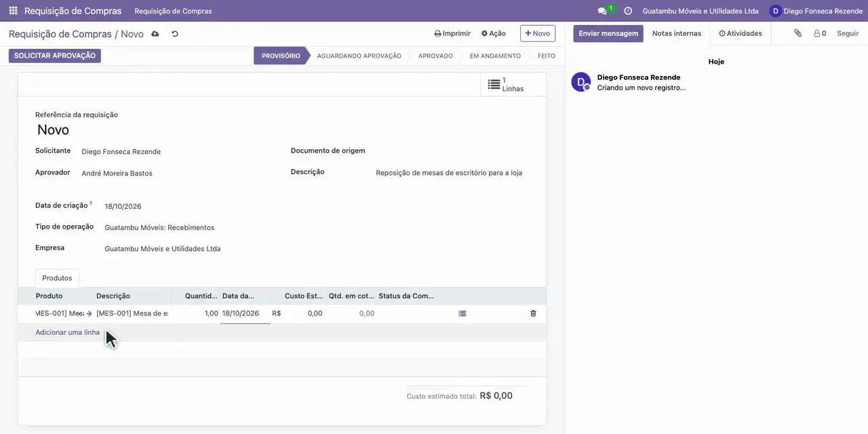Create a record with the Novo button
The width and height of the screenshot is (868, 434).
click(538, 33)
